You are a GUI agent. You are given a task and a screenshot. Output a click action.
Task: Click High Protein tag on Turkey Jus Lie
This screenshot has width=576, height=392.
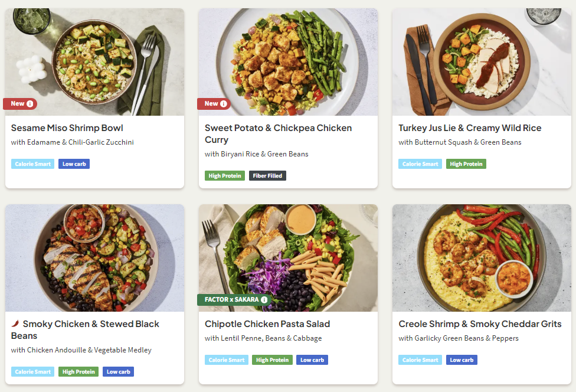[x=466, y=164]
